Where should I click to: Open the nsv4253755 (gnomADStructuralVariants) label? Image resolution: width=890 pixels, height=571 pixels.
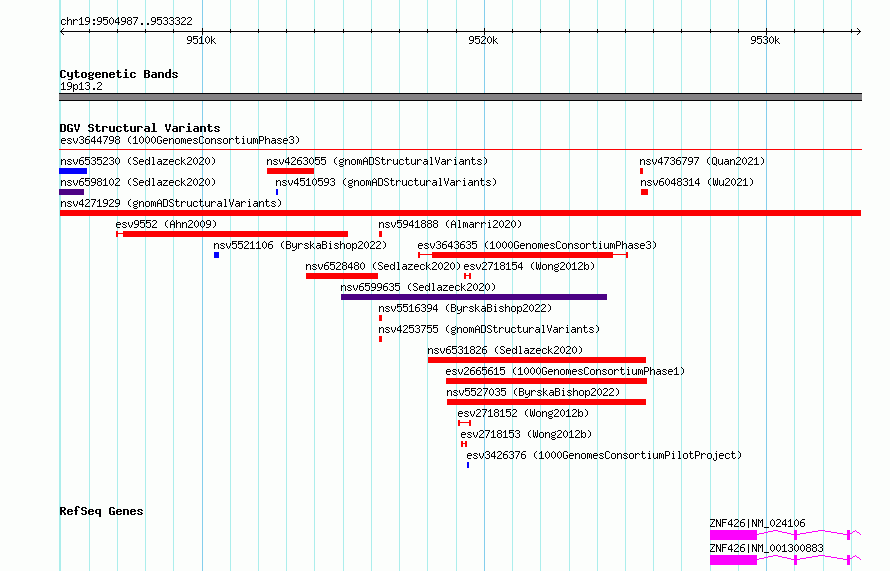(489, 329)
